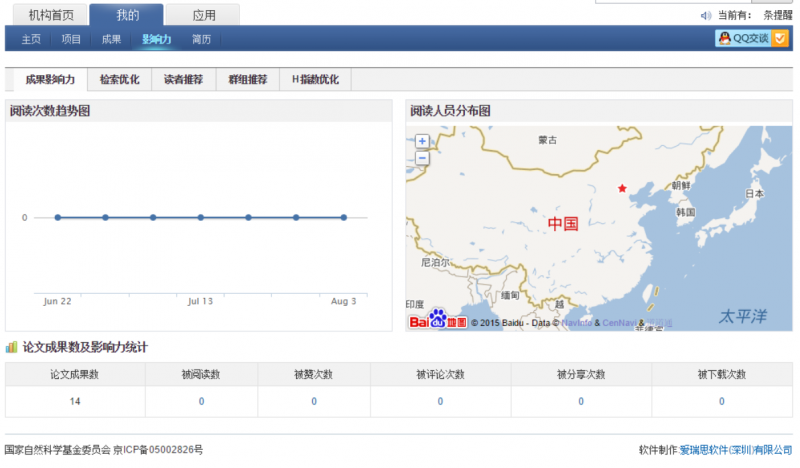Viewport: 800px width, 468px height.
Task: Switch to 检索优化 sub-tab
Action: (x=119, y=80)
